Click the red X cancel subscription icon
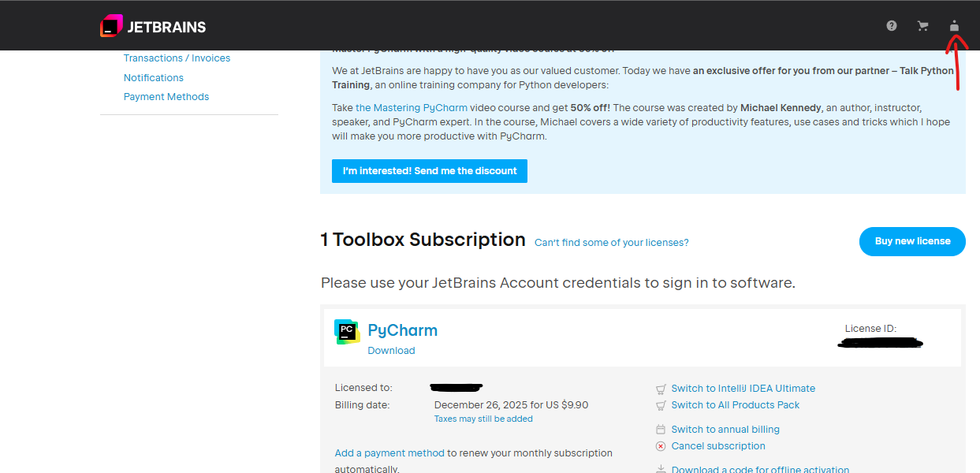The image size is (980, 473). (x=661, y=446)
